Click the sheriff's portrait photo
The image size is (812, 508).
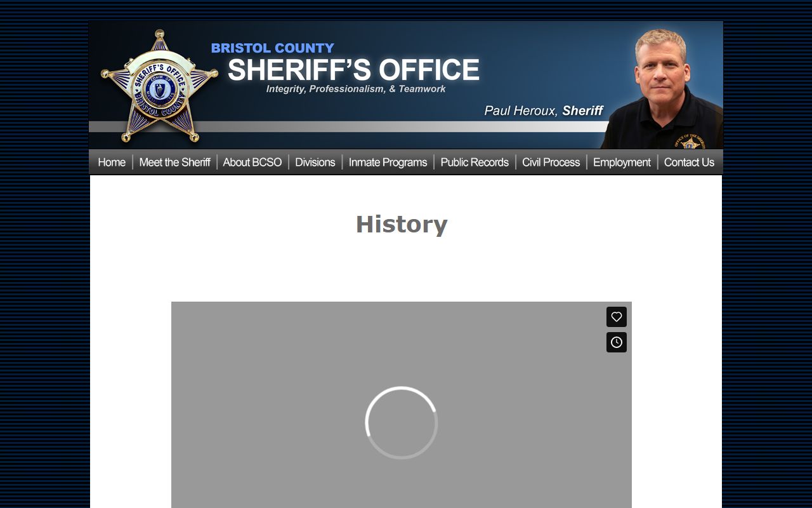(x=662, y=88)
